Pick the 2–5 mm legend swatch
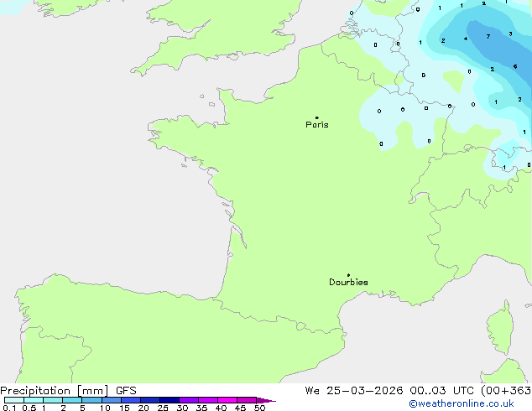Viewport: 532px width, 411px height. click(72, 400)
